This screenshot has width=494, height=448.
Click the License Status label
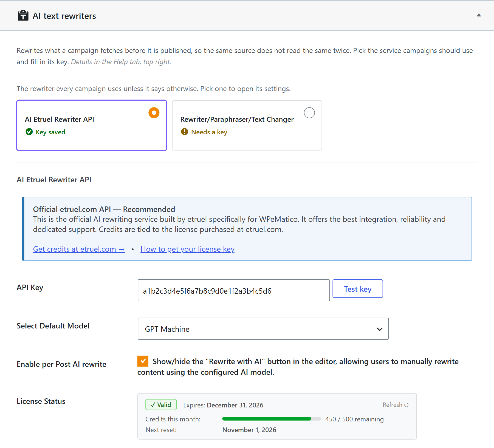(x=41, y=401)
